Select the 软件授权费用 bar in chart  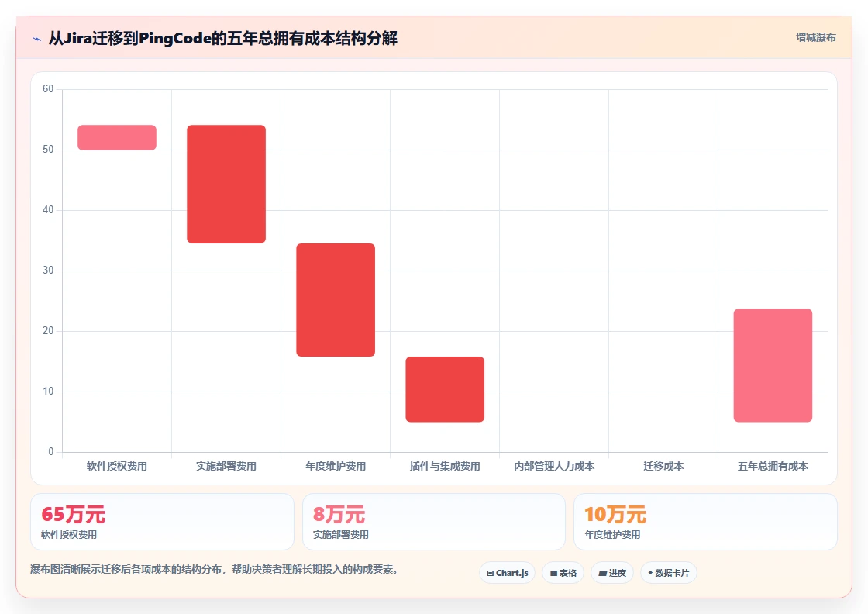(x=117, y=137)
